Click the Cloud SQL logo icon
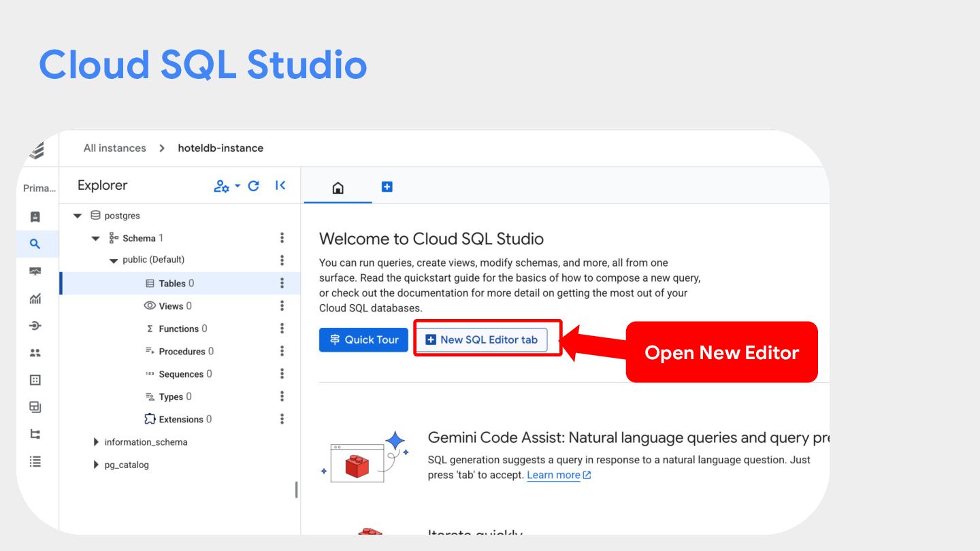 click(37, 150)
